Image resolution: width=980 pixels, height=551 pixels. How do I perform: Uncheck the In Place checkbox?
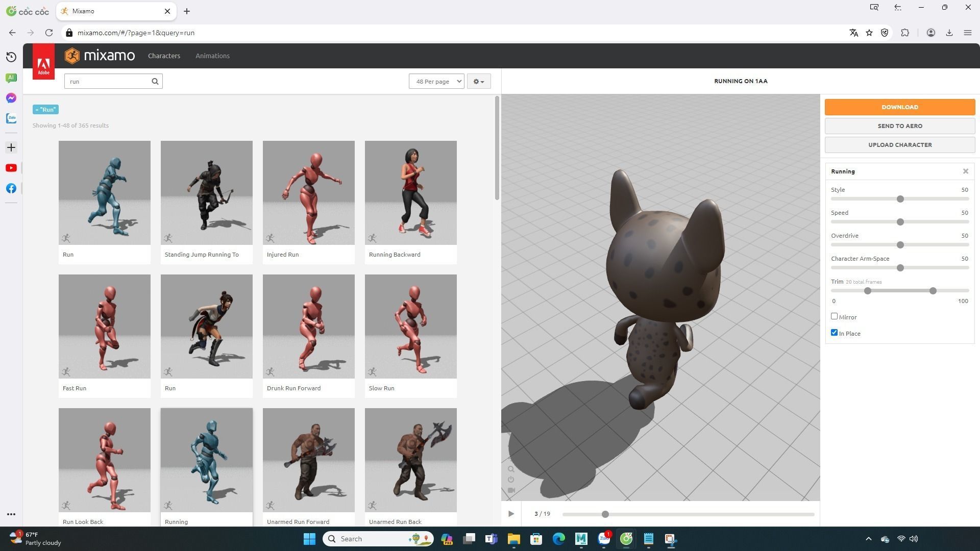(834, 333)
